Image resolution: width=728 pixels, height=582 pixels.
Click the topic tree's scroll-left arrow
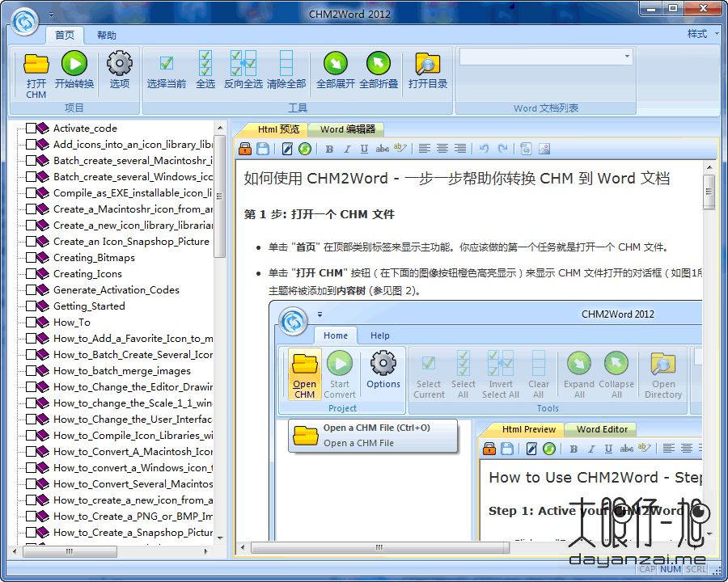click(x=15, y=551)
